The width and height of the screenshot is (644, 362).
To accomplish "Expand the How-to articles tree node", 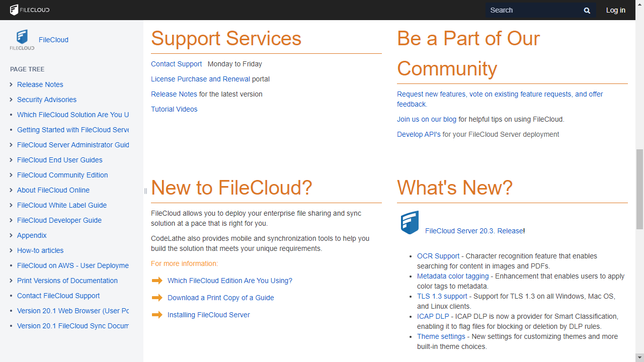I will [11, 250].
